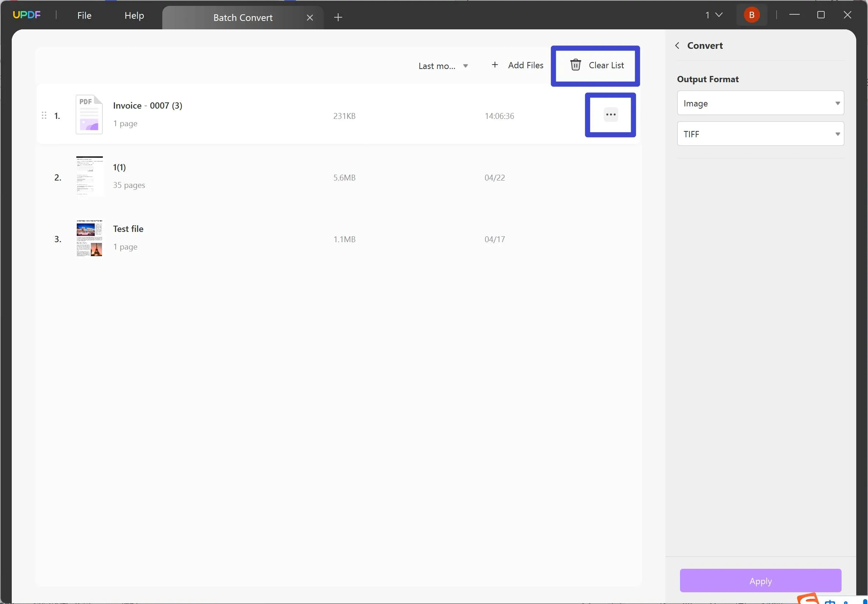Click file name Invoice - 0007 (3)

tap(148, 105)
